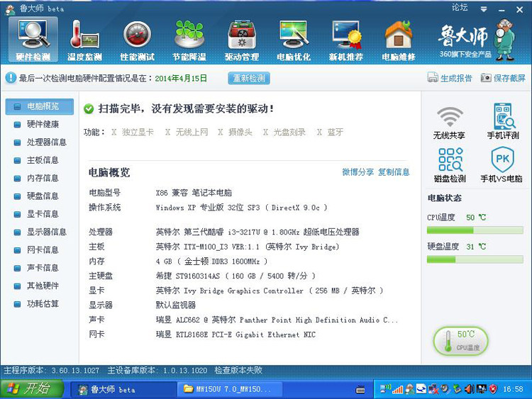Open the 性能测试 performance test gauge

(137, 40)
